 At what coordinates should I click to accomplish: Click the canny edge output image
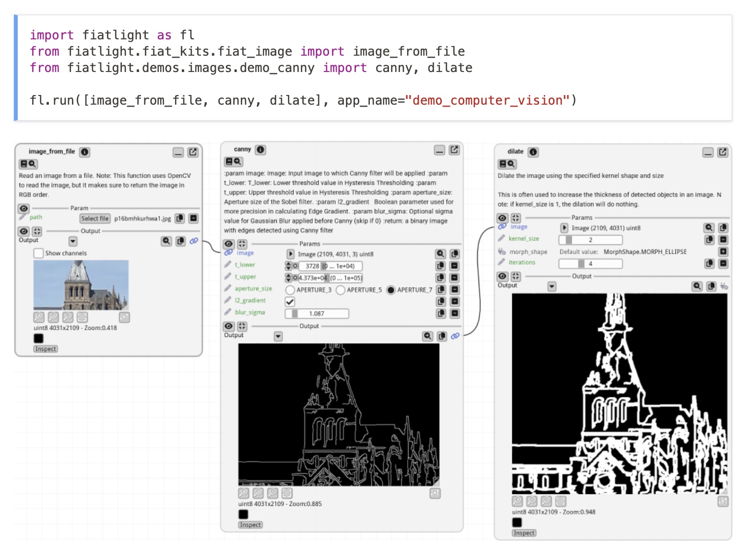click(x=339, y=415)
